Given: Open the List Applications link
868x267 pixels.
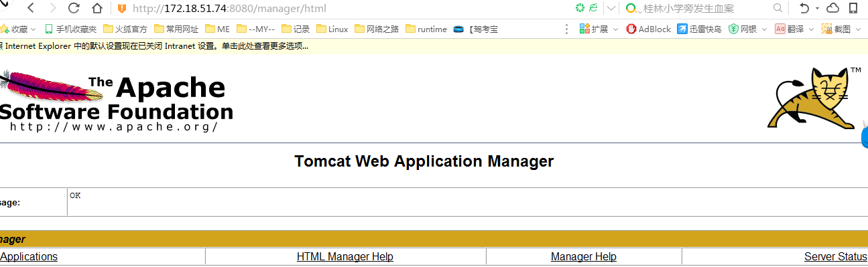Looking at the screenshot, I should 29,257.
